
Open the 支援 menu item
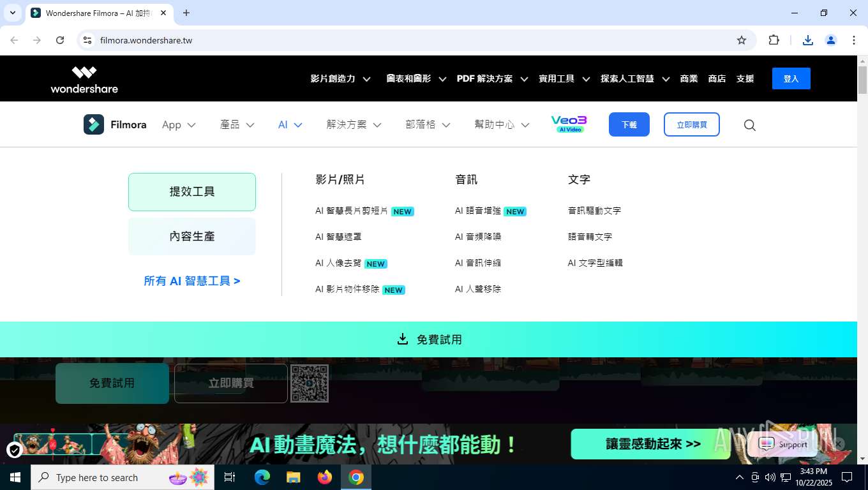[745, 78]
